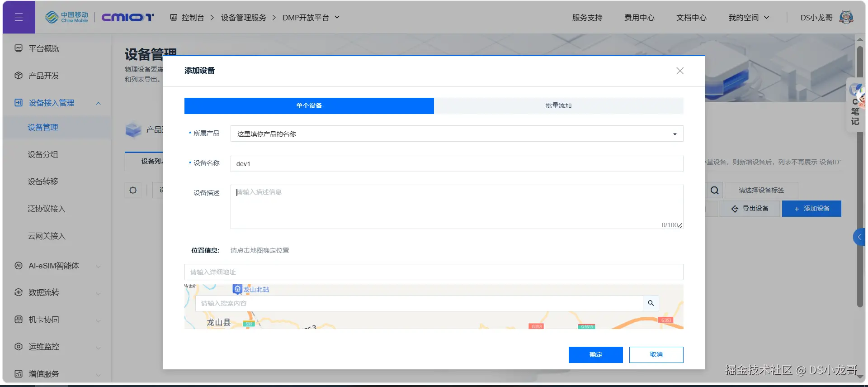868x387 pixels.
Task: Collapse the 设备接入管理 section
Action: pos(98,103)
